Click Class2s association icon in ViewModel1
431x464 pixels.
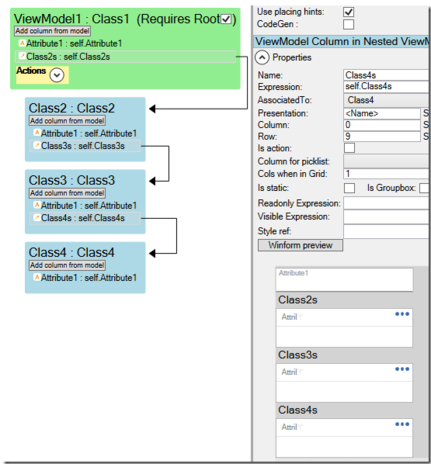click(x=22, y=56)
